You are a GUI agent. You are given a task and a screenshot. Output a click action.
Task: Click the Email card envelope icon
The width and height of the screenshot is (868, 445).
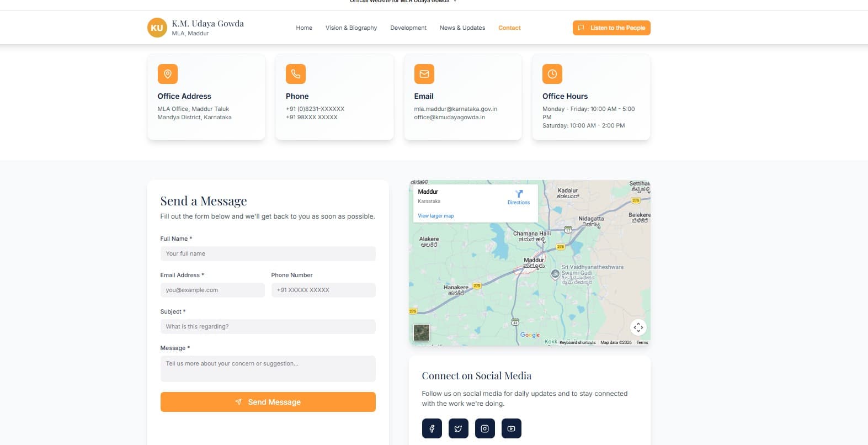click(424, 74)
